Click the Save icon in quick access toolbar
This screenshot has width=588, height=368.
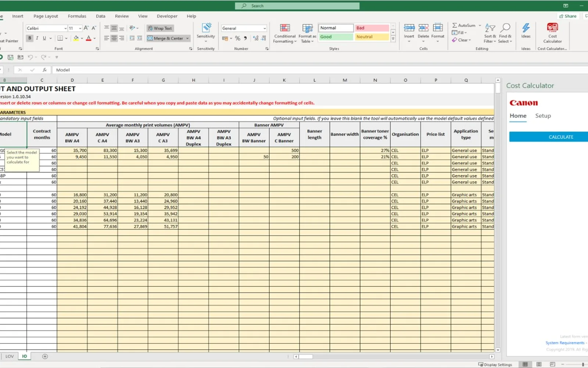[x=10, y=57]
